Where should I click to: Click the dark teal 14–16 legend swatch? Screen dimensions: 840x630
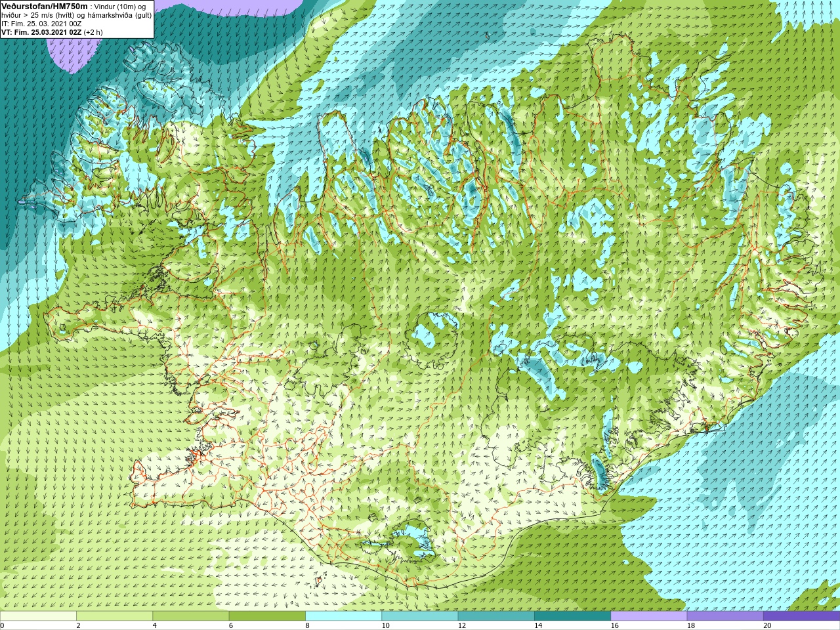tap(572, 616)
